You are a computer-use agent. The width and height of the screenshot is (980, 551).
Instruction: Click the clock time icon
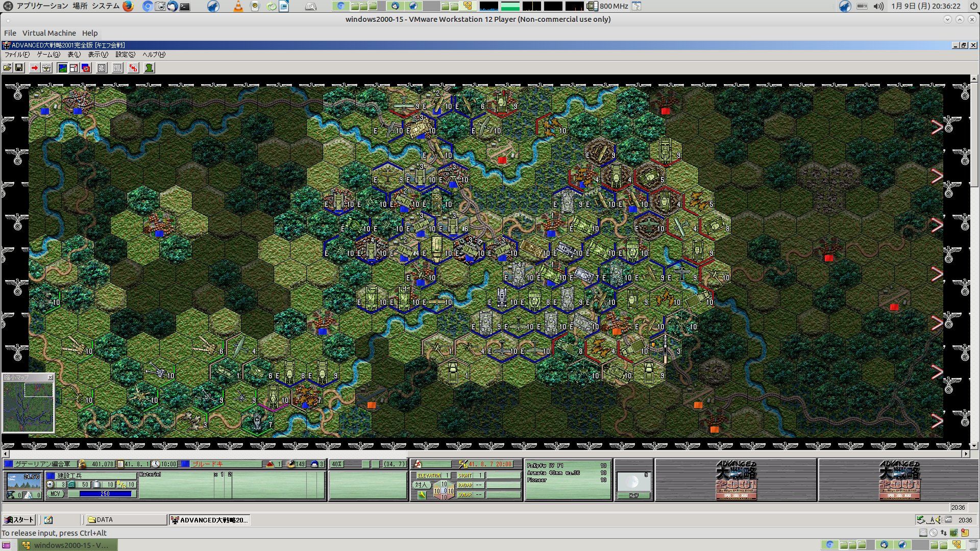coord(156,464)
